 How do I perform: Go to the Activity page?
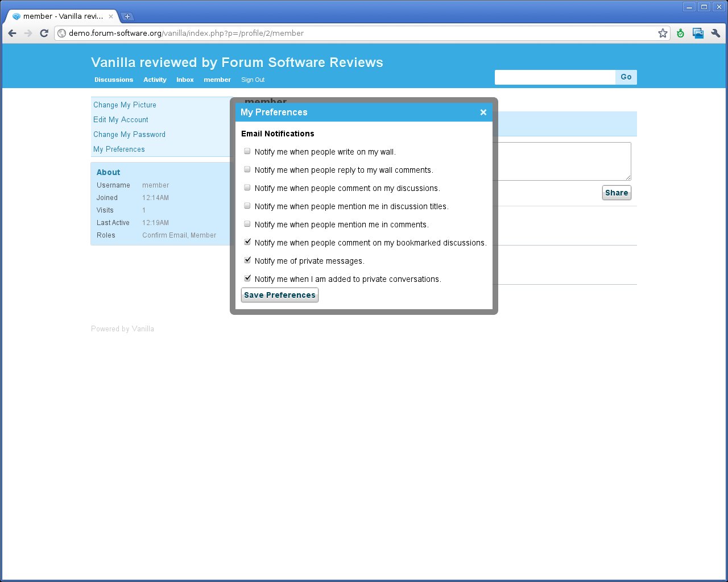tap(155, 80)
